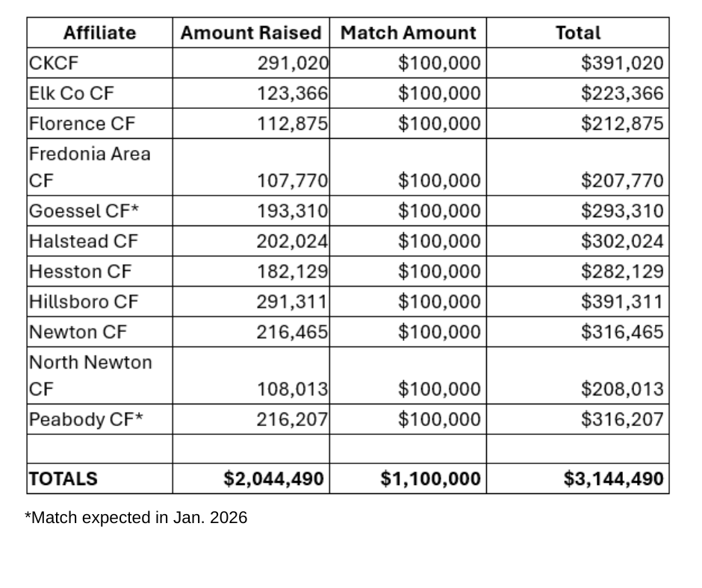
Task: Click the Match Amount column header
Action: click(x=408, y=33)
